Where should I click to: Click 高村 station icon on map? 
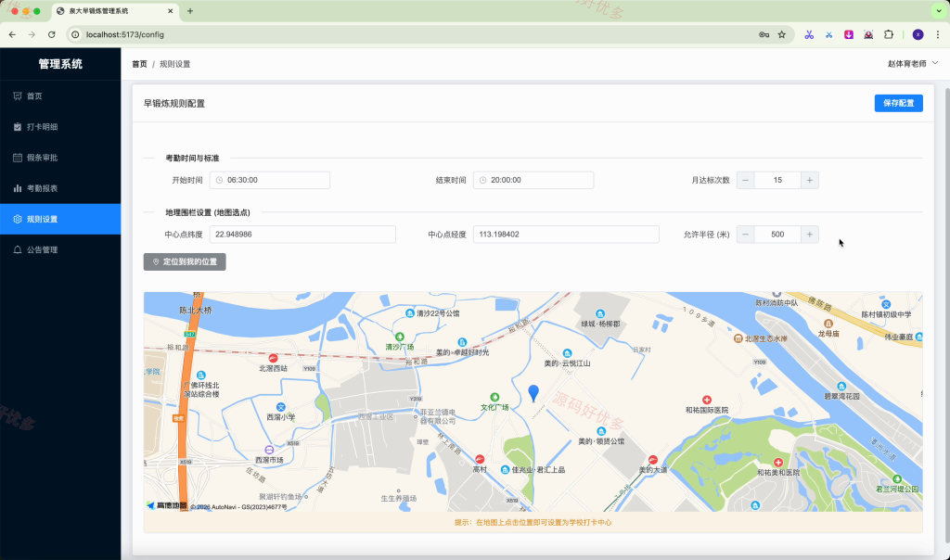pyautogui.click(x=480, y=459)
